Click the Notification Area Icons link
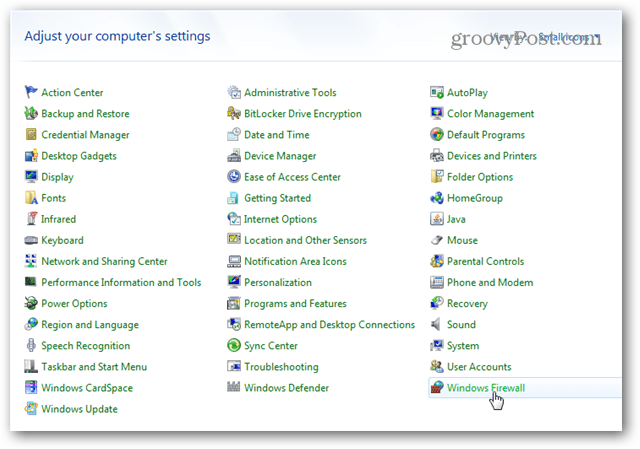Screen dimensions: 640x449 click(x=295, y=261)
